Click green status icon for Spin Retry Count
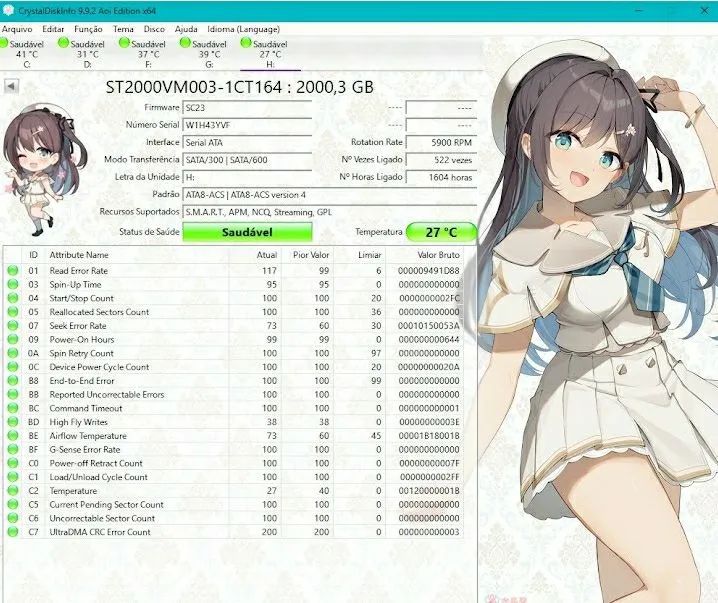 pyautogui.click(x=13, y=353)
